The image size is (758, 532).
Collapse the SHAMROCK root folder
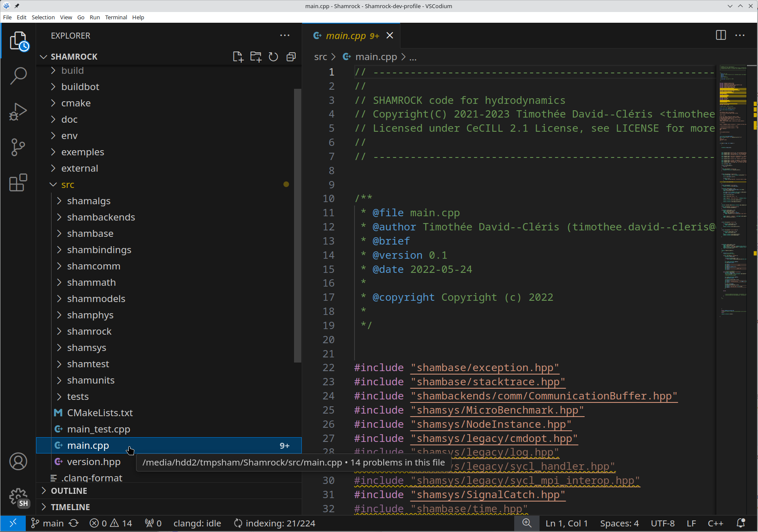click(169, 57)
